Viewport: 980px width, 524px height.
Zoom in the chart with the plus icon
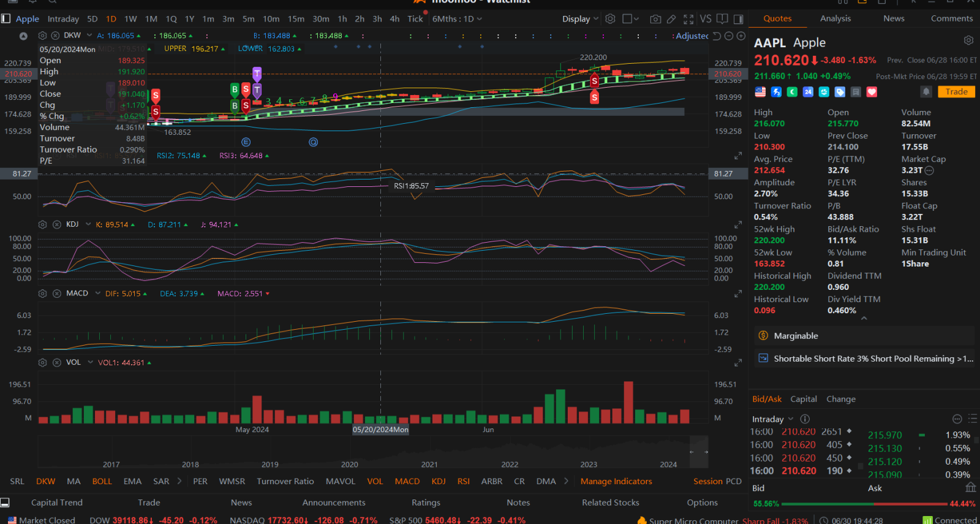741,36
